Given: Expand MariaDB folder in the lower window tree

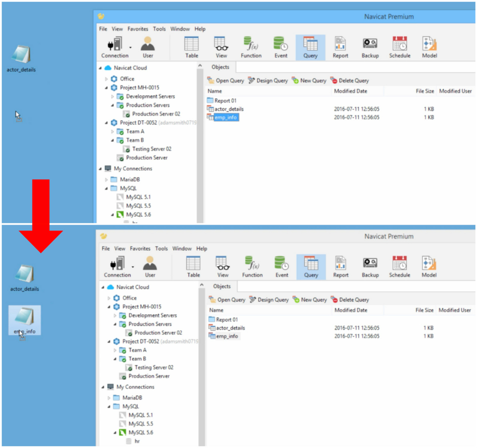Looking at the screenshot, I should pos(109,398).
